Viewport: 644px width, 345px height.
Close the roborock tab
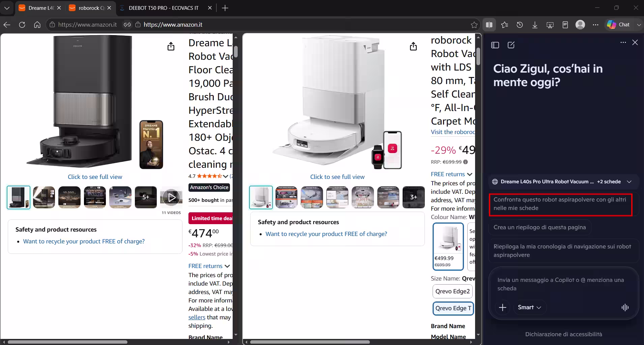point(109,8)
